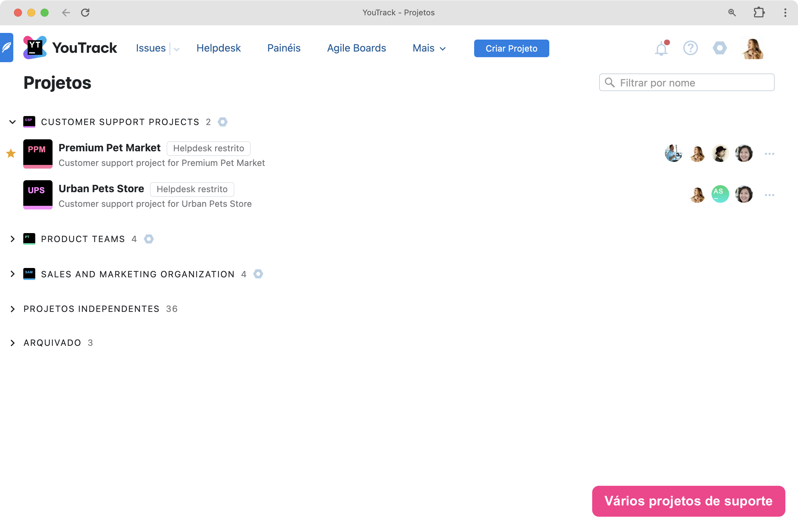Open the Mais menu

pos(429,48)
